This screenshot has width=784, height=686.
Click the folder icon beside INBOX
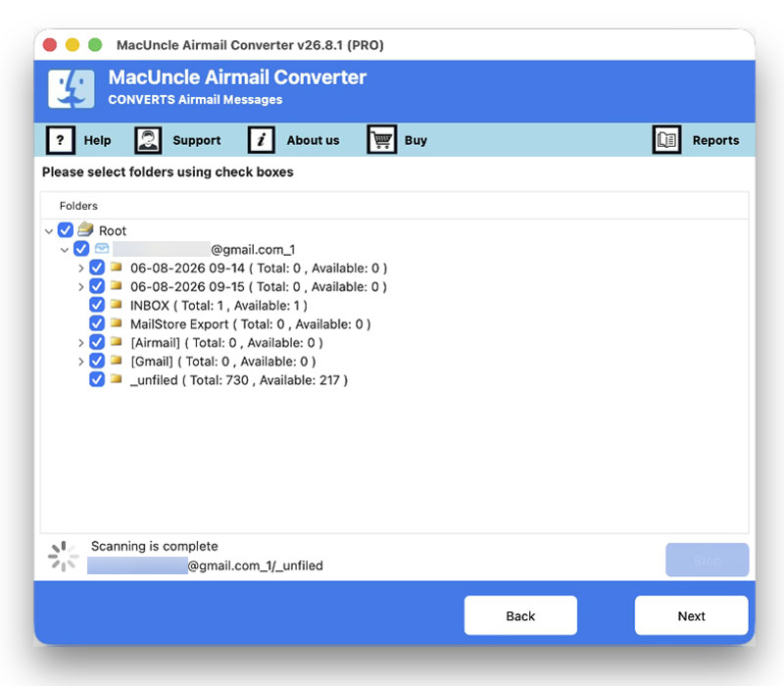[x=116, y=304]
